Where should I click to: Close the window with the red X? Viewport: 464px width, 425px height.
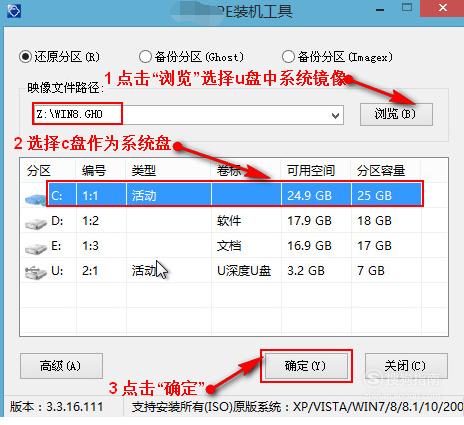(443, 8)
